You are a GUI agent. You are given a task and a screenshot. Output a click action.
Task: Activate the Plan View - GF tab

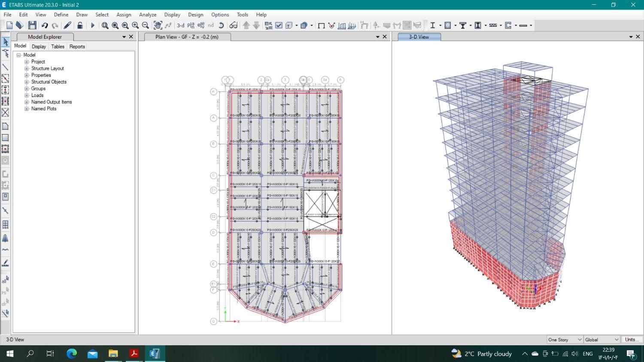point(187,37)
